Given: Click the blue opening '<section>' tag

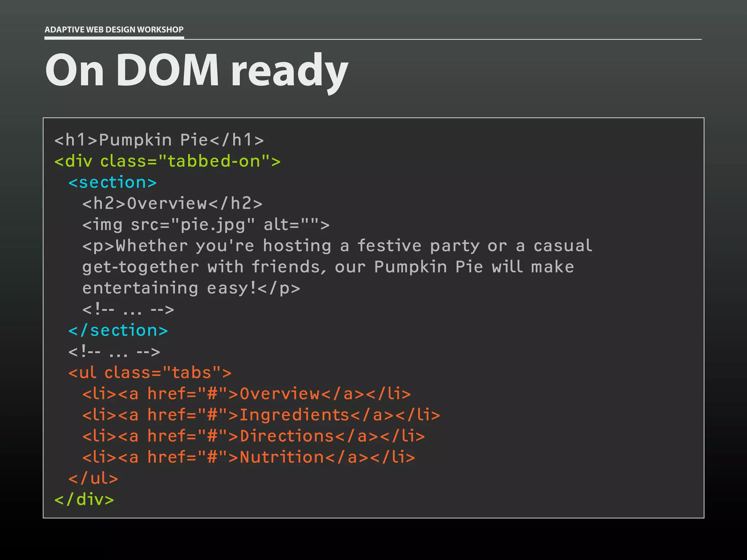Looking at the screenshot, I should [112, 182].
